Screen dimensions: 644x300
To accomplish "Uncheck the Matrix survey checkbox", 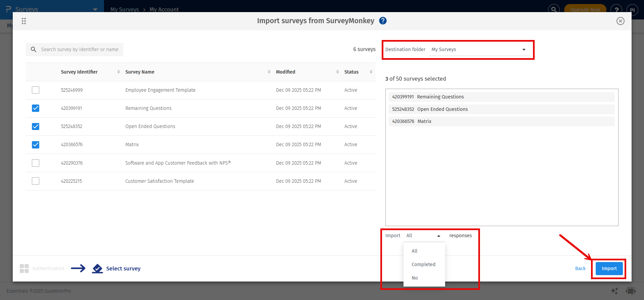I will pyautogui.click(x=36, y=145).
